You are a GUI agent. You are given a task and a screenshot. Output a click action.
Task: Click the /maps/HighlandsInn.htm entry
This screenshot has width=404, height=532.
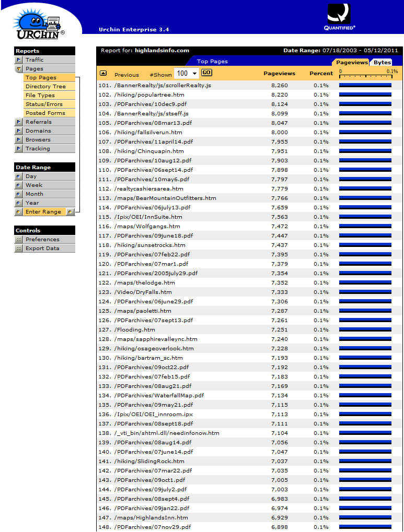(151, 517)
